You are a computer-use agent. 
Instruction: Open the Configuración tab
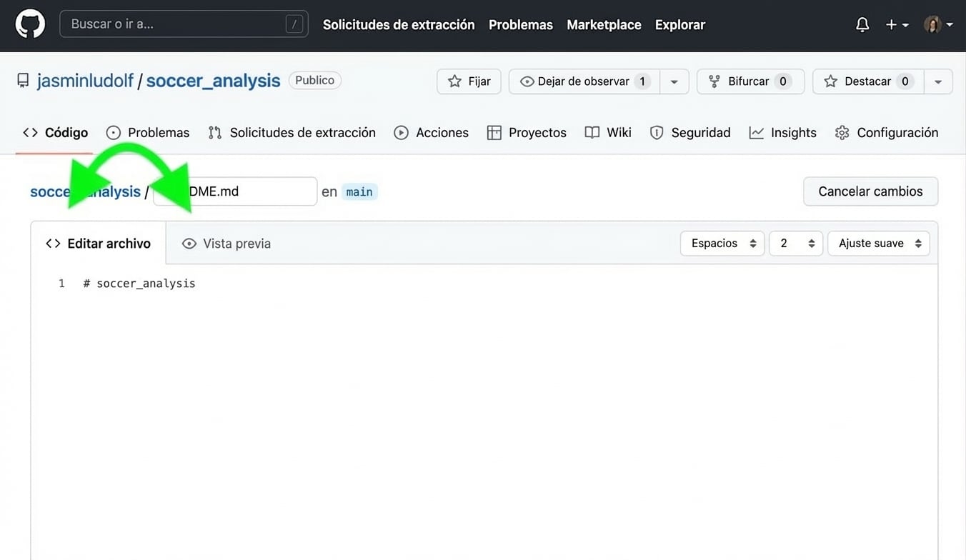coord(887,133)
